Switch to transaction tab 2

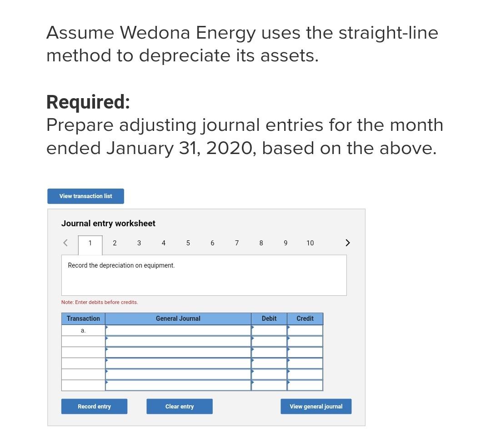[115, 243]
